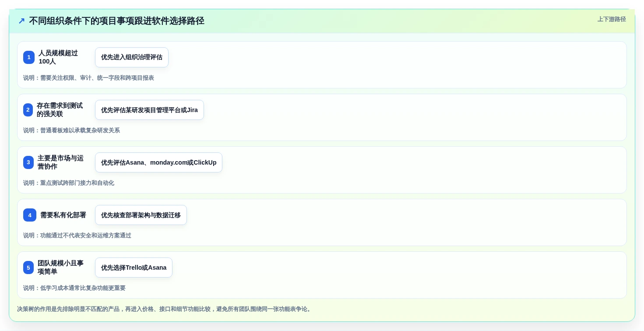Click the note 需要关注权限、审计、统一字段和跨项目报表
The image size is (644, 331).
[x=88, y=78]
